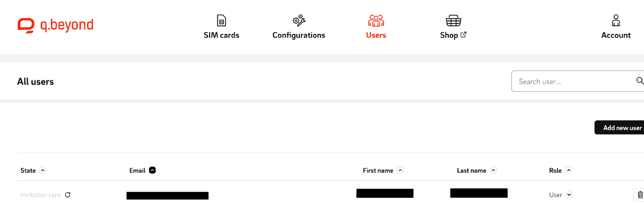Click the search magnifier icon
Image resolution: width=644 pixels, height=203 pixels.
(640, 81)
